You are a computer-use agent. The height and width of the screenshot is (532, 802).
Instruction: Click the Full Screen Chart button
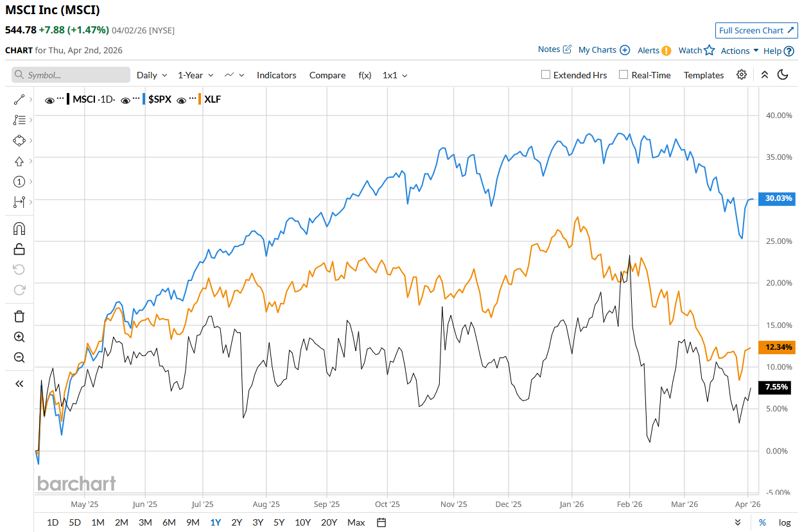click(x=756, y=30)
